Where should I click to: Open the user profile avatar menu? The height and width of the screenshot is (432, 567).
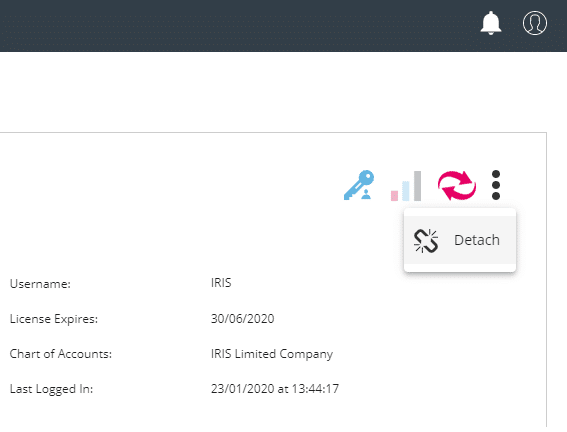[x=534, y=23]
